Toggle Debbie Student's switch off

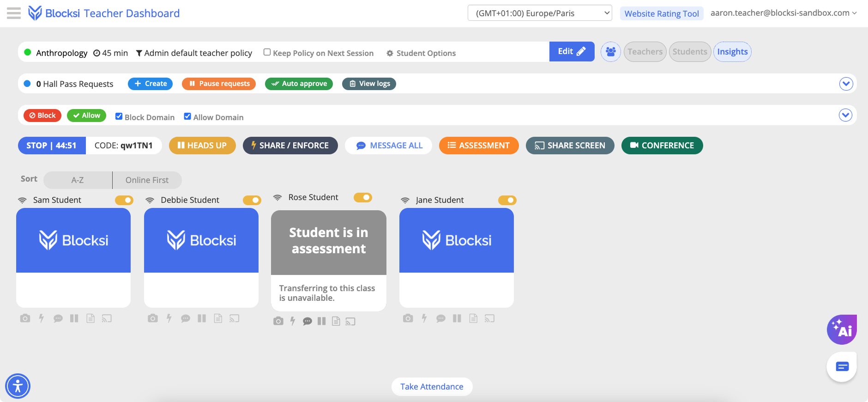pos(252,200)
